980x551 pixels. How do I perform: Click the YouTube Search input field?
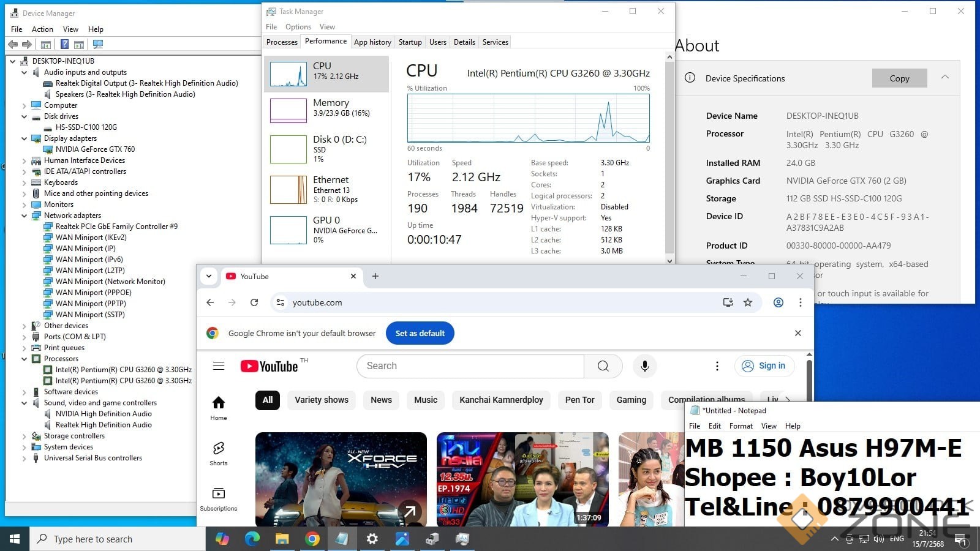pos(470,365)
